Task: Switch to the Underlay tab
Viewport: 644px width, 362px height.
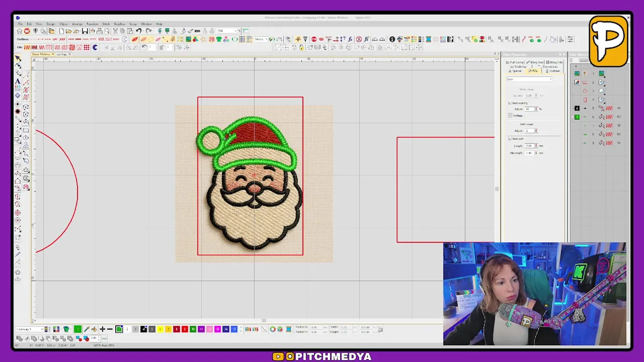Action: pyautogui.click(x=519, y=66)
